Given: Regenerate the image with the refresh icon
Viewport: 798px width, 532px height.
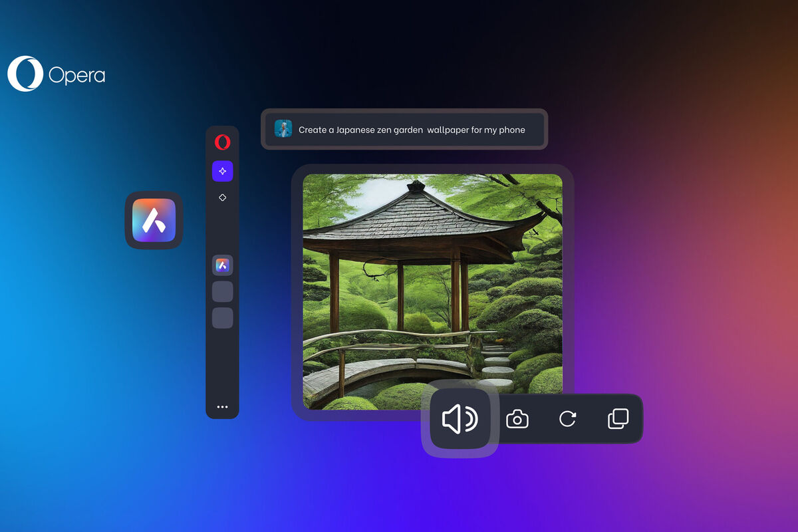Looking at the screenshot, I should 567,419.
